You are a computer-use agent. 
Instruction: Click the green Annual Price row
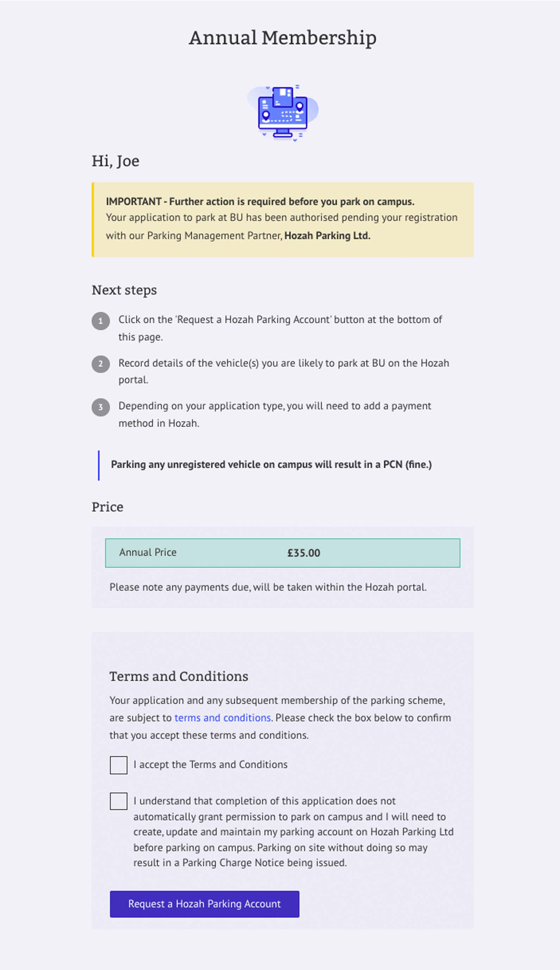283,553
